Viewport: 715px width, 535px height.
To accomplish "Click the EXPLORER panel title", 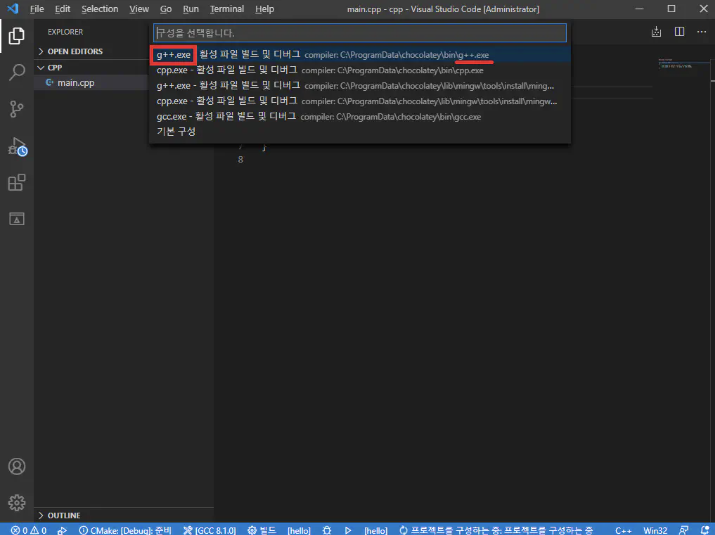I will tap(65, 32).
